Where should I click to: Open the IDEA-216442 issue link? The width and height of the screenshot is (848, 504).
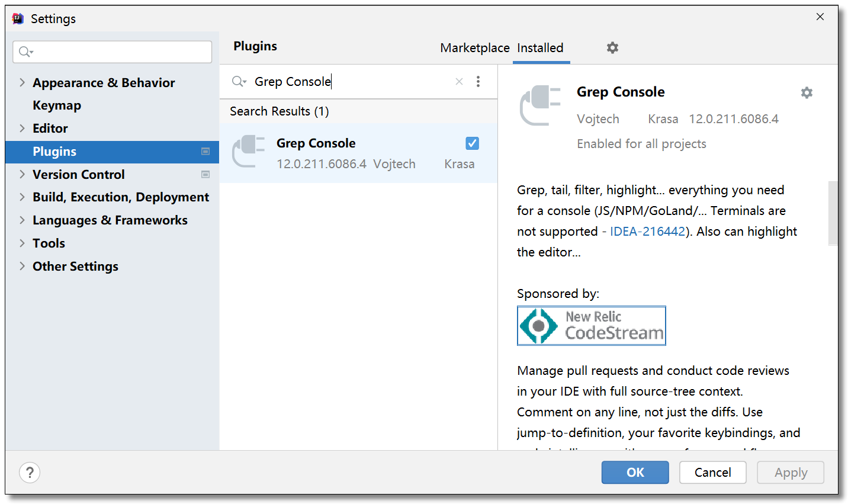647,232
